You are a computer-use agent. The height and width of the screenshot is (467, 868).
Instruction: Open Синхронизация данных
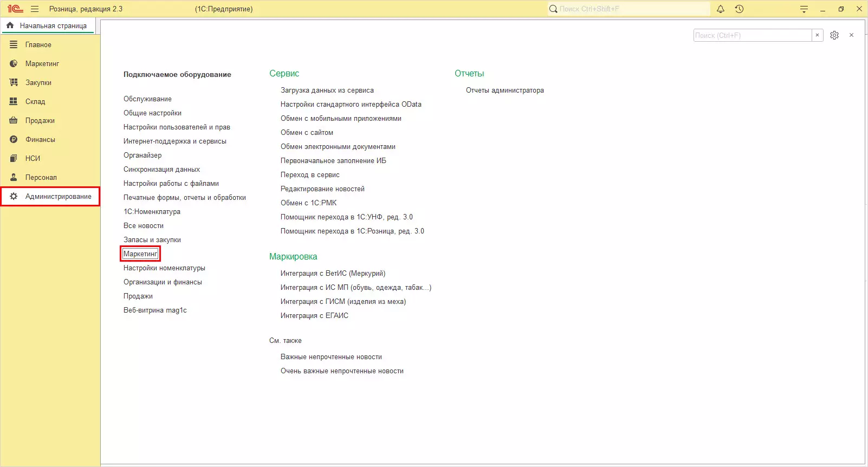tap(161, 170)
